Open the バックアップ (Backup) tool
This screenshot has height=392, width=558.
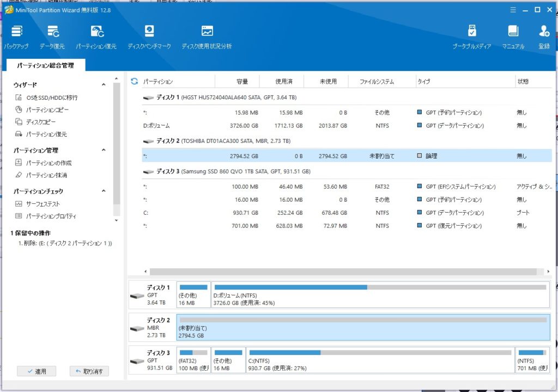click(x=16, y=37)
